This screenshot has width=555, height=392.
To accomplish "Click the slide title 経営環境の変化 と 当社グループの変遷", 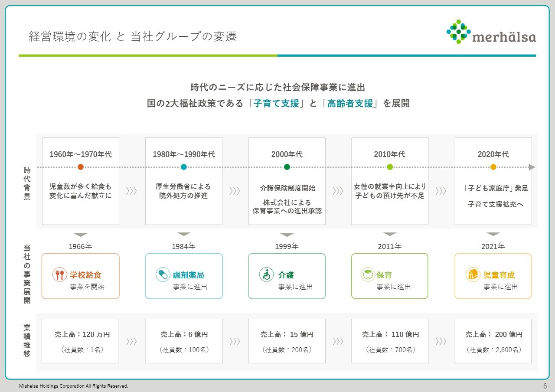I will click(x=133, y=36).
